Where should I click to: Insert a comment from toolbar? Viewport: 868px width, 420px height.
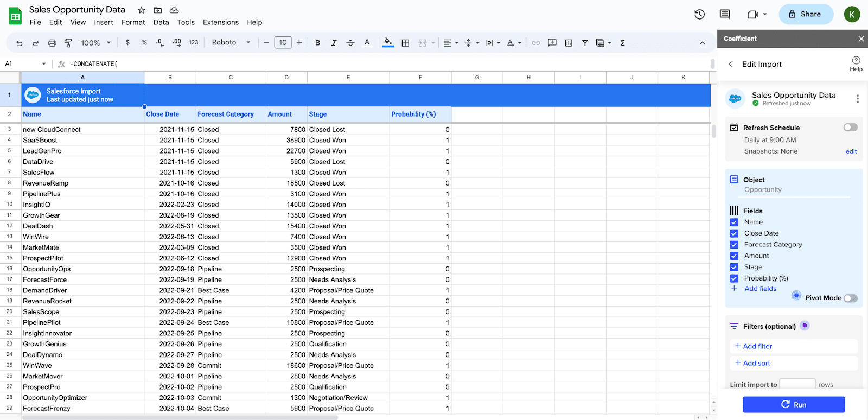(x=552, y=43)
